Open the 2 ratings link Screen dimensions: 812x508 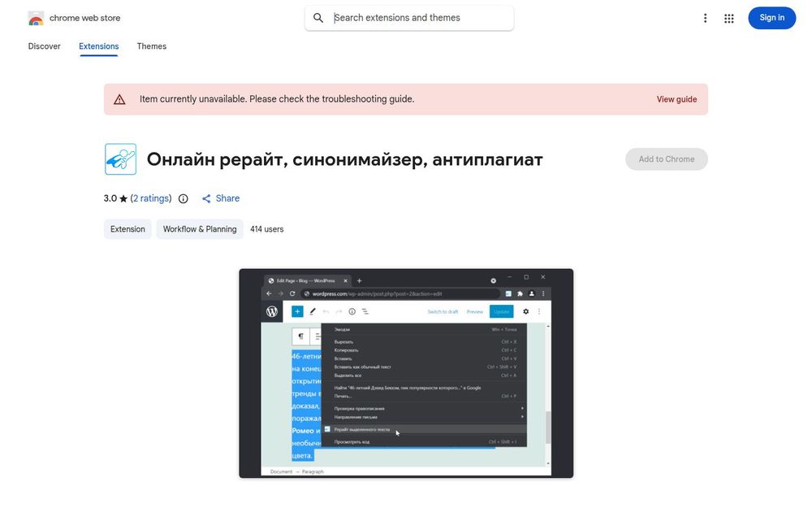tap(151, 198)
